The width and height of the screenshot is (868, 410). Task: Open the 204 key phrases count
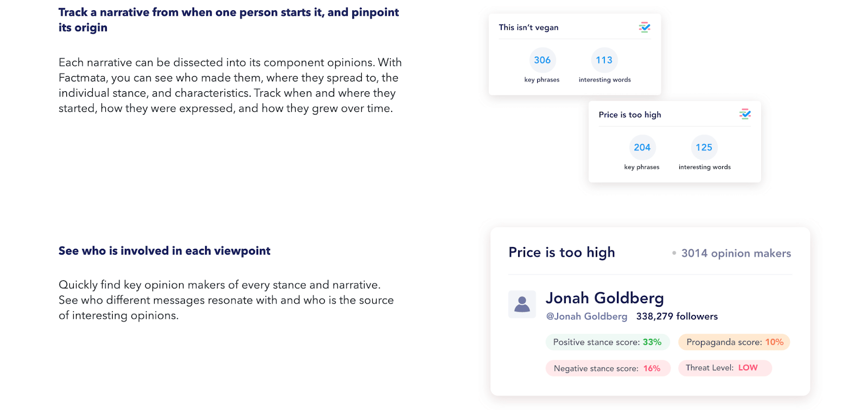[x=642, y=148]
